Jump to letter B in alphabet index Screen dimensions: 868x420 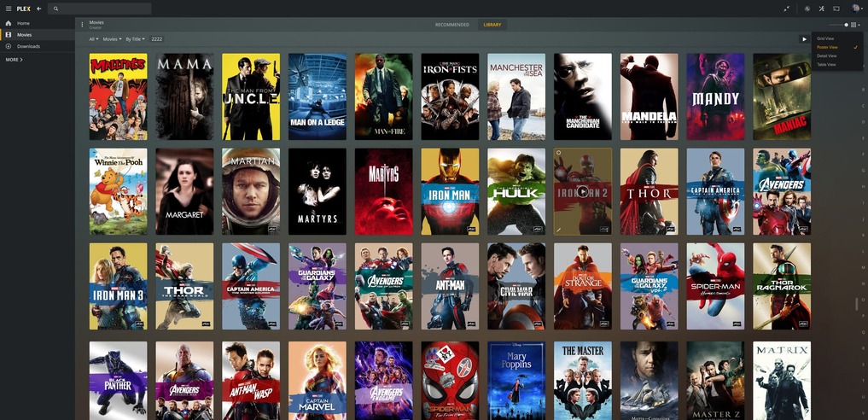[x=863, y=90]
